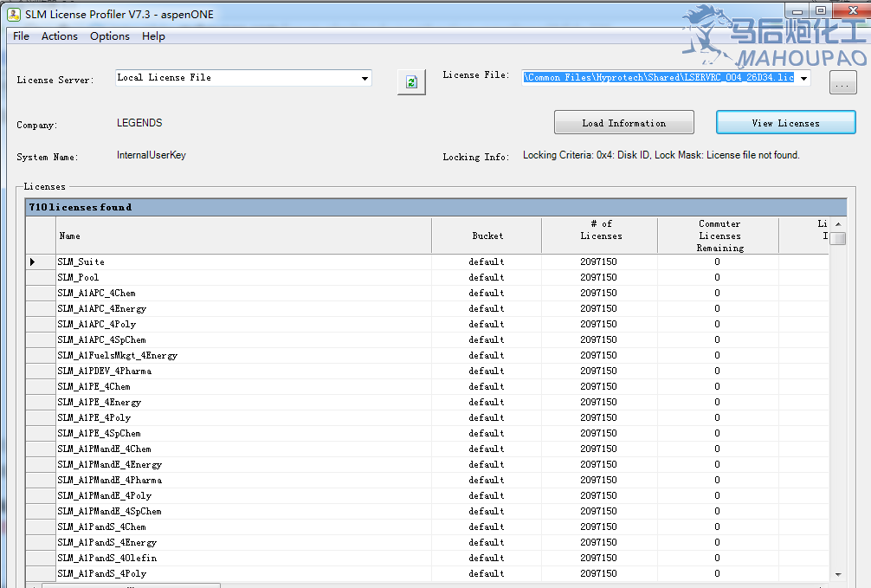Select the SLM_A1PDEV_4Pharma row
This screenshot has width=871, height=588.
pos(427,371)
